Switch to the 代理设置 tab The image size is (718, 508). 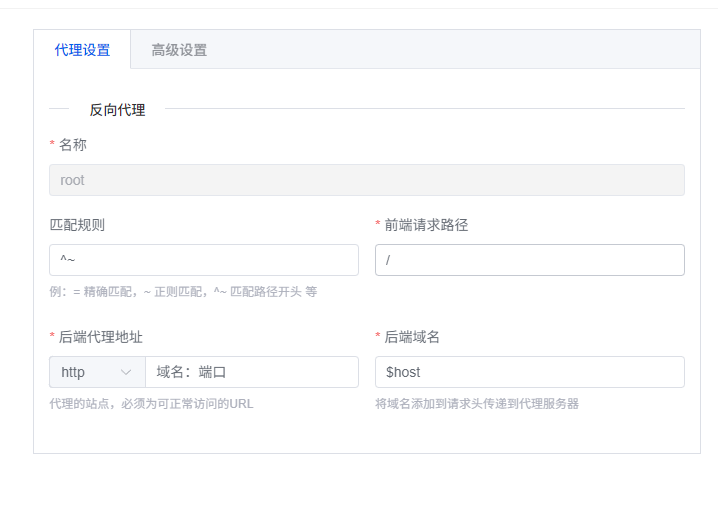(82, 49)
